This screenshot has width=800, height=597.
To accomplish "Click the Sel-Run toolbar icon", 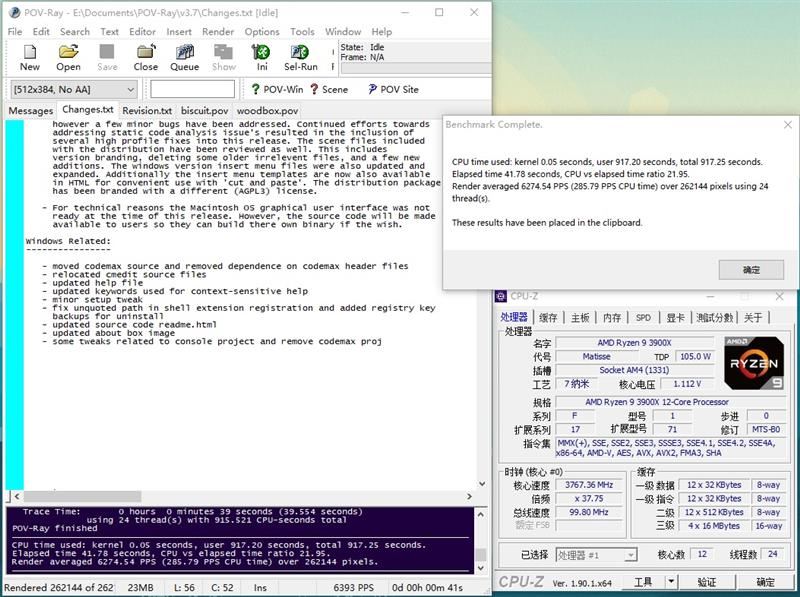I will (301, 57).
